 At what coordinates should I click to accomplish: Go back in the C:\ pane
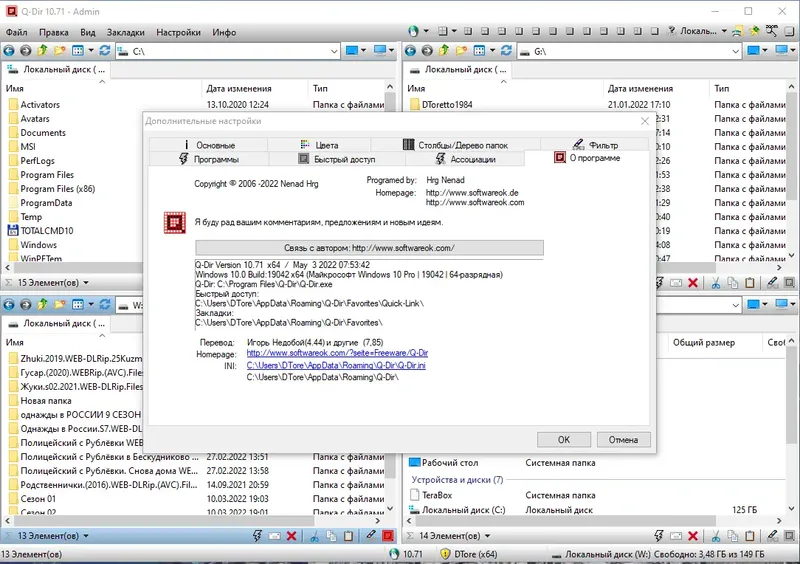point(9,51)
